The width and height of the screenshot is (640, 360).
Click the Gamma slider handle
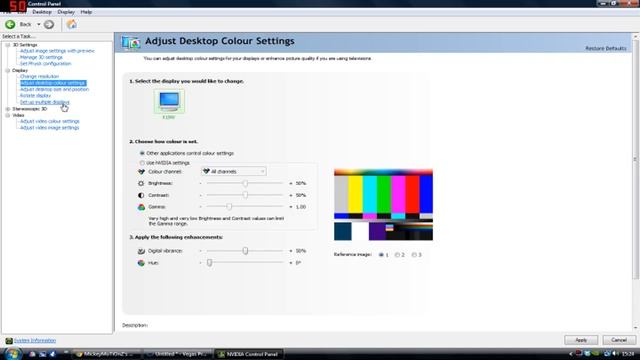229,207
